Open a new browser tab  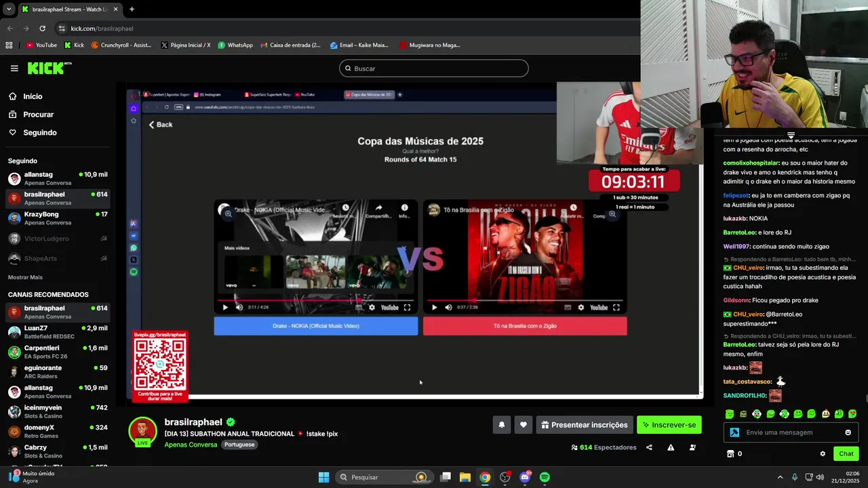[x=132, y=9]
